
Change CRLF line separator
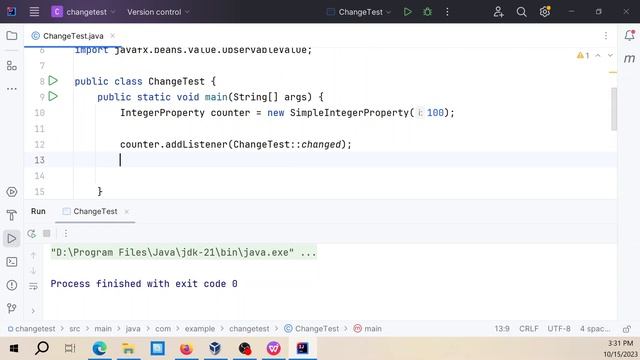pyautogui.click(x=529, y=329)
